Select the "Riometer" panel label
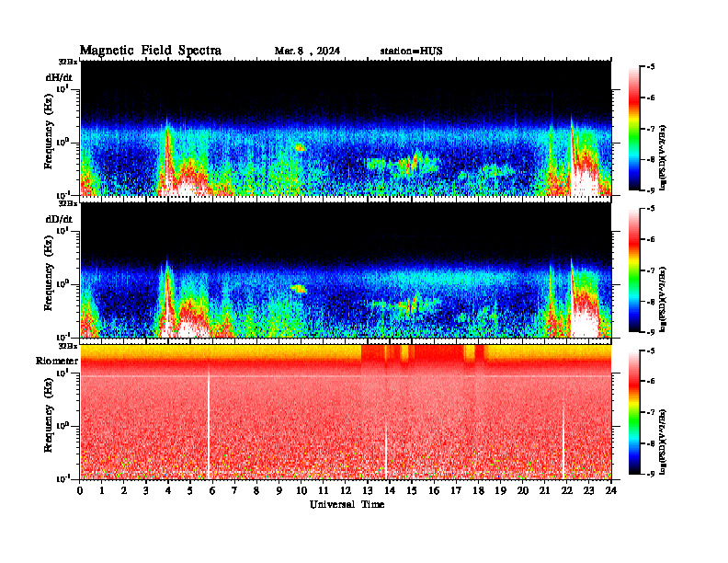 point(57,361)
